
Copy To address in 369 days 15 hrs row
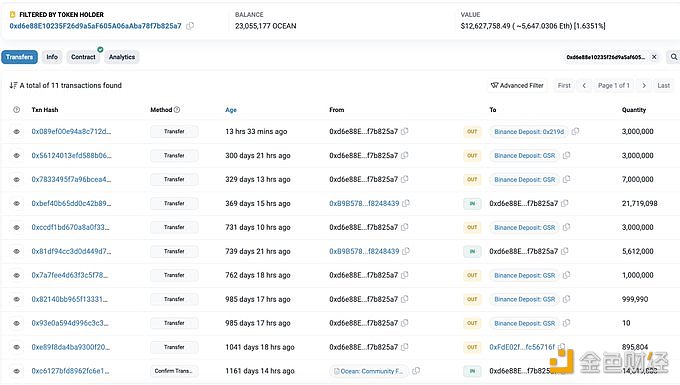pos(565,203)
